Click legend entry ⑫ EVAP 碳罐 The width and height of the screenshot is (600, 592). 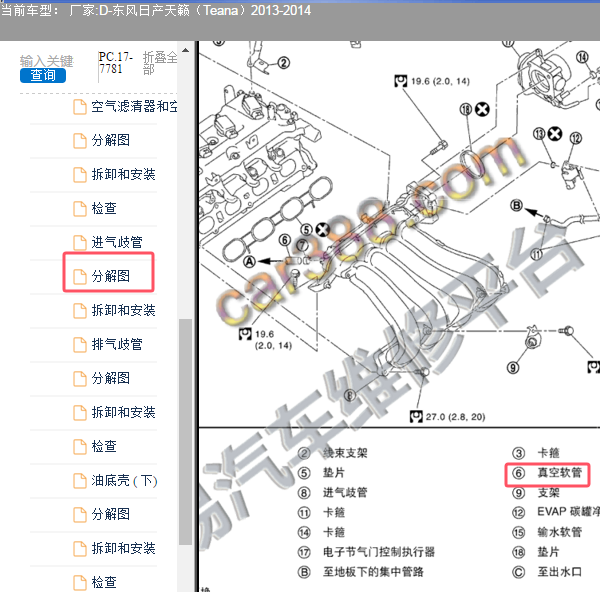tap(556, 512)
